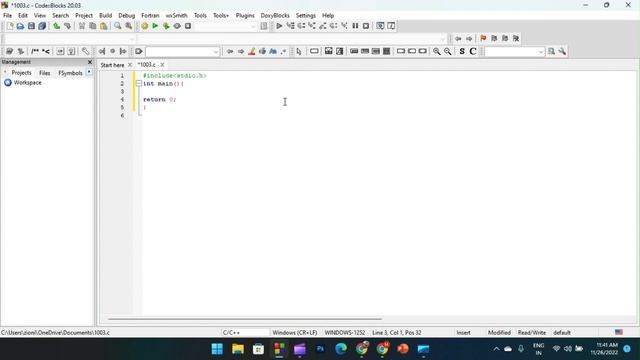Open the wrench settings icon
This screenshot has height=360, width=640.
pos(562,51)
